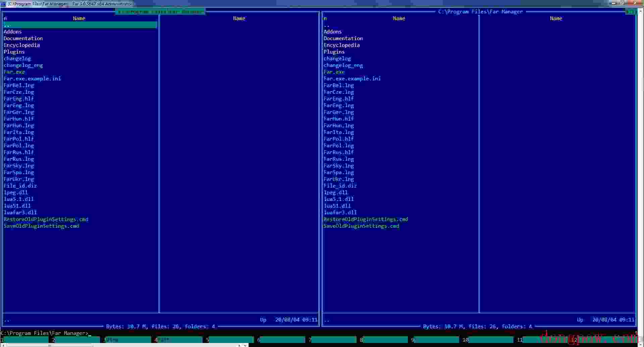This screenshot has height=347, width=644.
Task: Select Far.exe in the left panel
Action: (14, 72)
